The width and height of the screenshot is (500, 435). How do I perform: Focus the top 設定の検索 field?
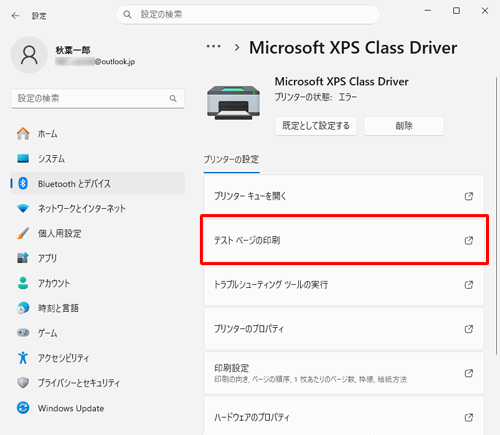pyautogui.click(x=248, y=14)
